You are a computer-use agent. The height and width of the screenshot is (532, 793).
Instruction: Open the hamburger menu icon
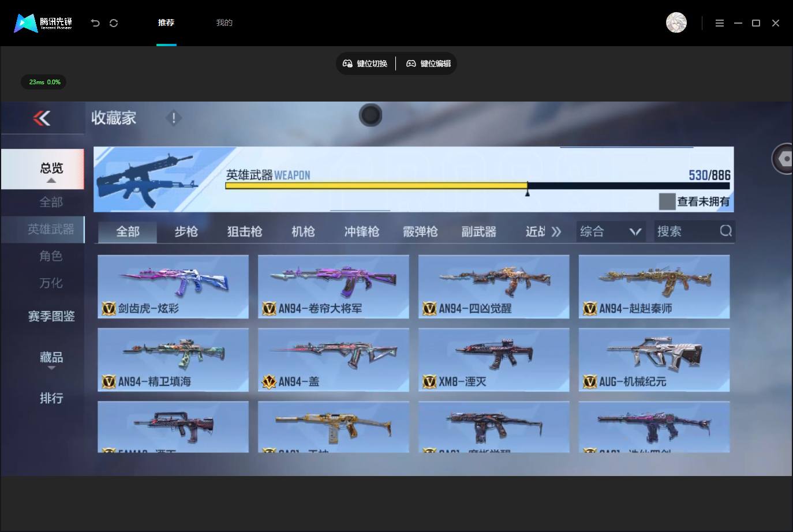pos(719,23)
